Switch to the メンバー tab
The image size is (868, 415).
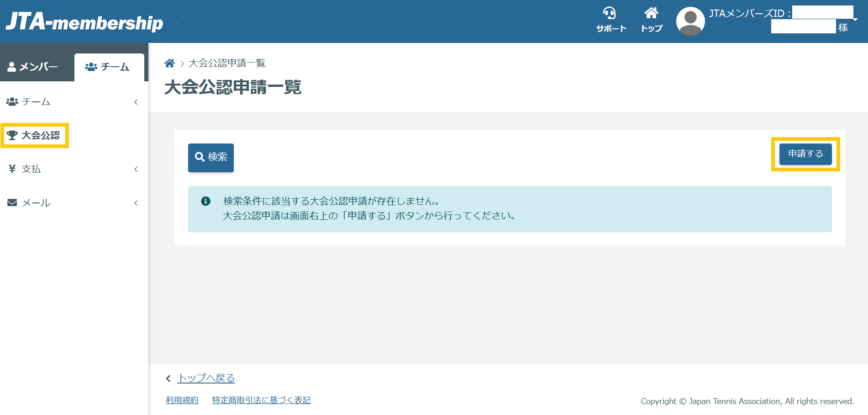tap(33, 67)
